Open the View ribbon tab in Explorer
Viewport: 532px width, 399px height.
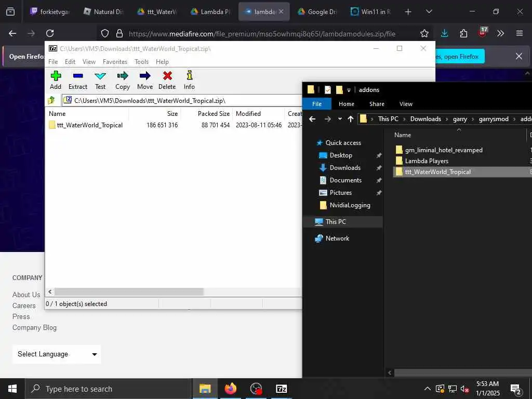tap(406, 104)
